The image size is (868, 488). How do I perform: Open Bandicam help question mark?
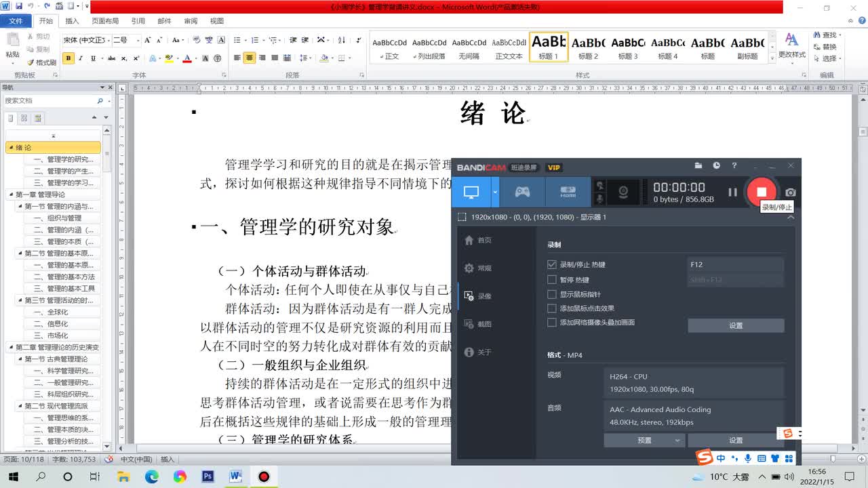pyautogui.click(x=734, y=166)
